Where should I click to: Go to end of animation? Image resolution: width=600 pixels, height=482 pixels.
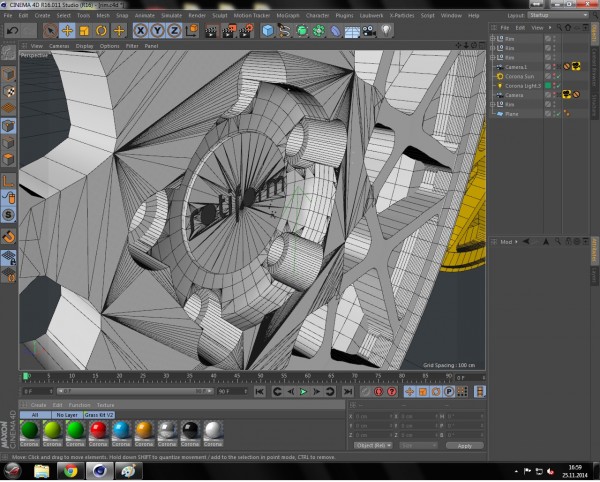[347, 391]
